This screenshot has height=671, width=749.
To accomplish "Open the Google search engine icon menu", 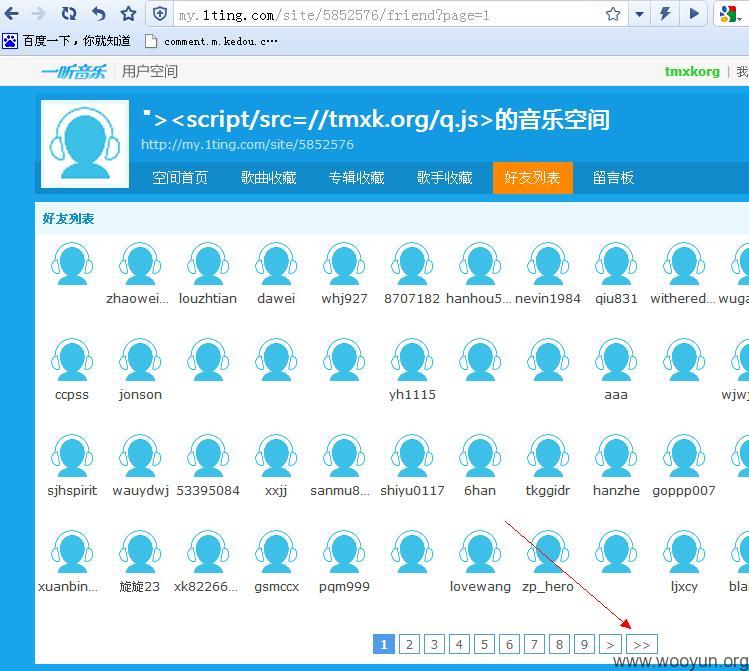I will pos(730,14).
